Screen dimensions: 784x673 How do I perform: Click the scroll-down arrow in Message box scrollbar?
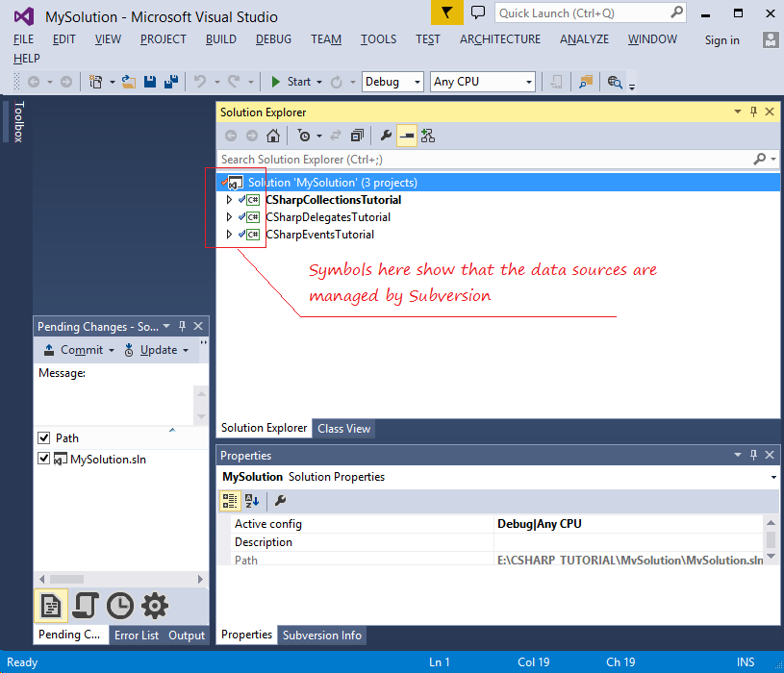(x=201, y=416)
